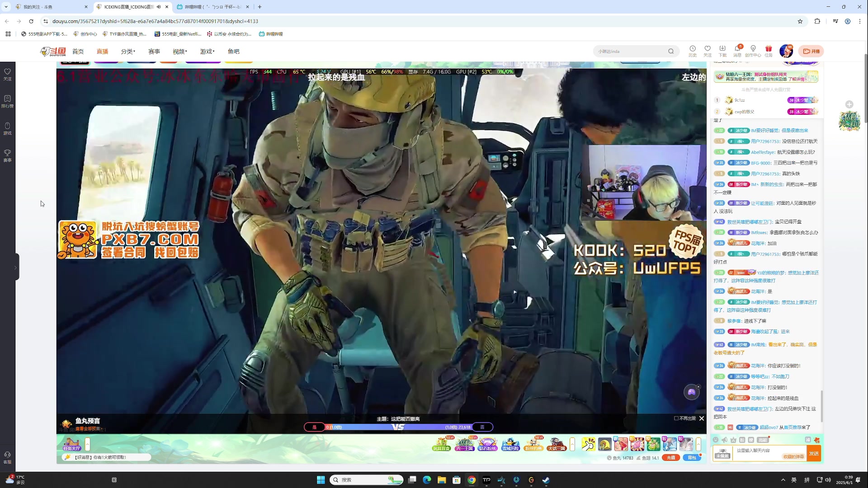Open the 分类 dropdown menu
Image resolution: width=868 pixels, height=488 pixels.
(x=128, y=52)
